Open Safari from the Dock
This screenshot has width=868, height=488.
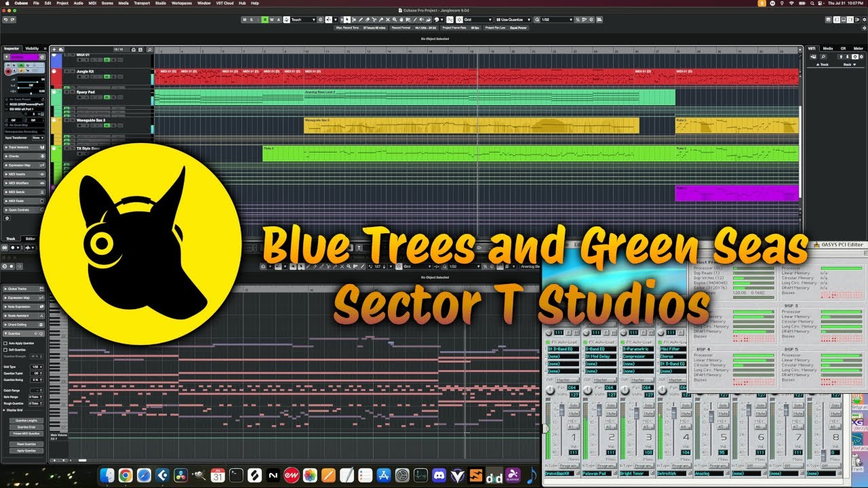pos(144,476)
